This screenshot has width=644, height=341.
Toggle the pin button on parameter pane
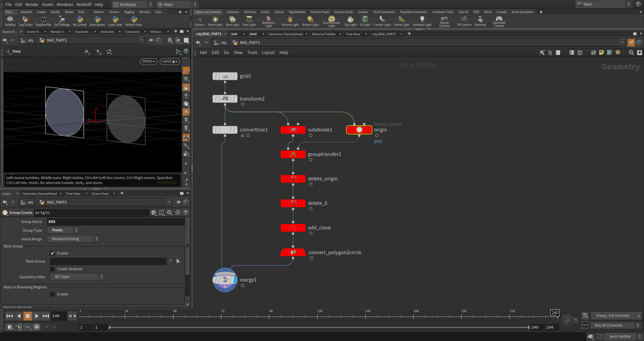coord(179,202)
